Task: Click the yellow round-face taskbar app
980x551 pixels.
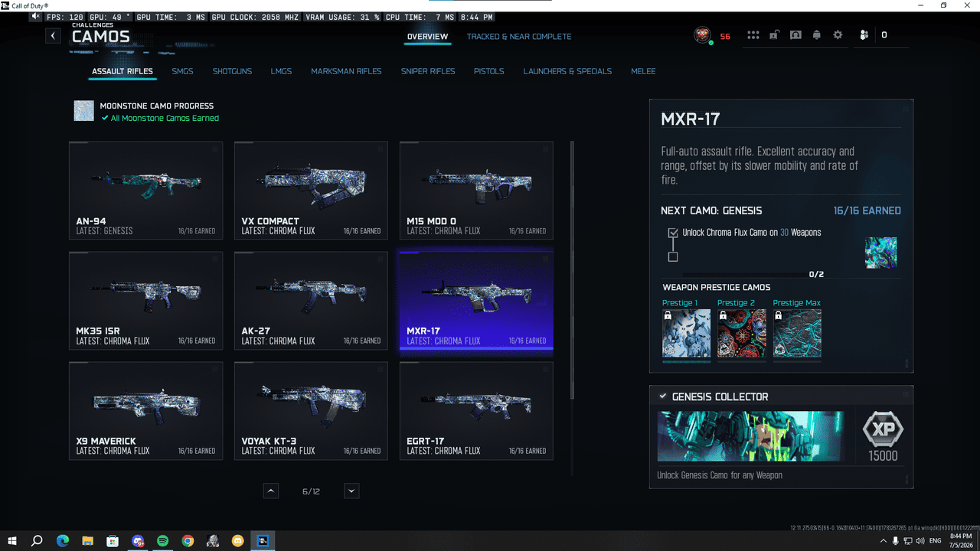Action: [238, 541]
